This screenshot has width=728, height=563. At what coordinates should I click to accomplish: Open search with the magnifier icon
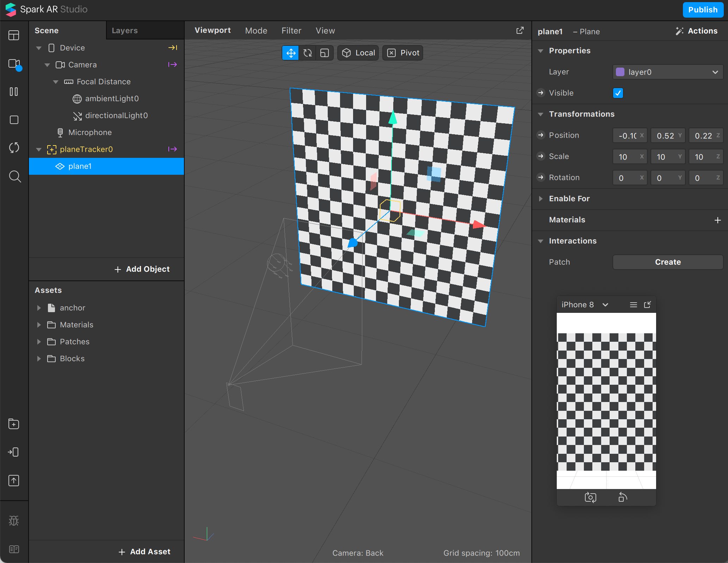(14, 176)
